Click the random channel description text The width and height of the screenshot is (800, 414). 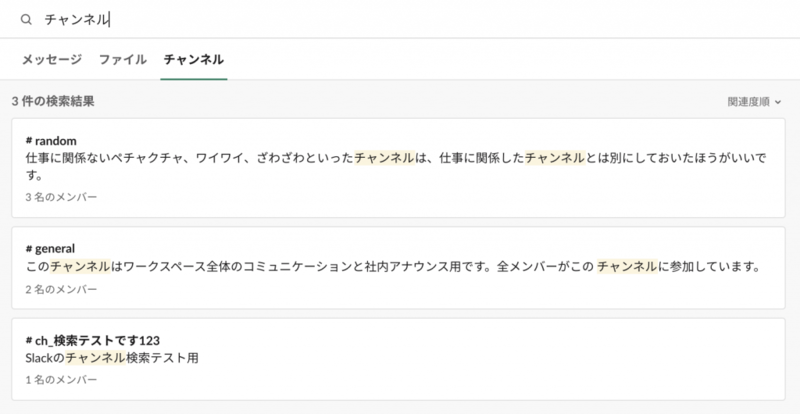click(x=396, y=166)
